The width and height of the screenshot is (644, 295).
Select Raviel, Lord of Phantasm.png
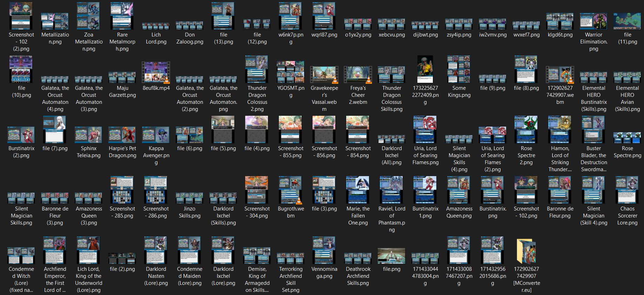[391, 190]
